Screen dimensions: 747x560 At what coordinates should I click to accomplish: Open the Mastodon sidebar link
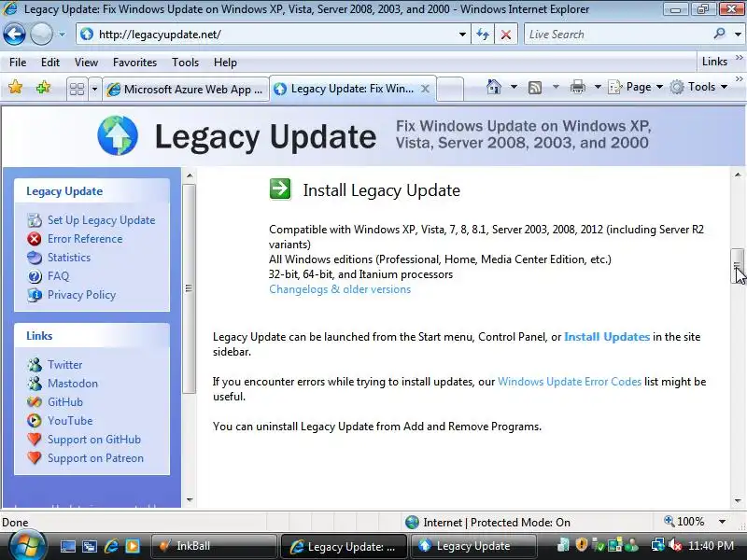[x=73, y=384]
